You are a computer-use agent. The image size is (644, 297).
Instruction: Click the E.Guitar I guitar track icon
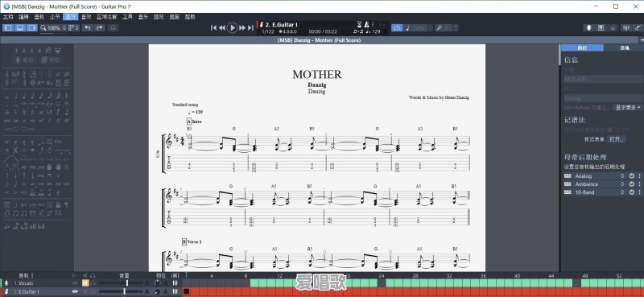[6, 291]
